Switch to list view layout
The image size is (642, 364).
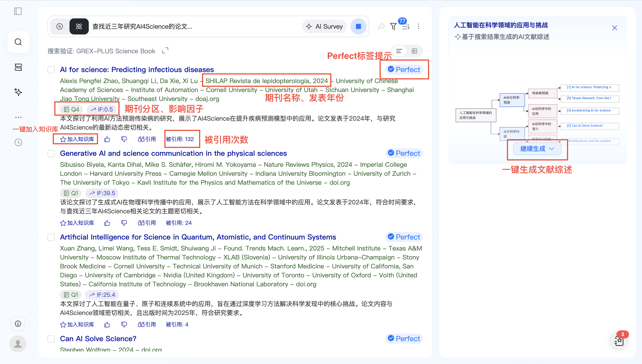click(x=399, y=51)
